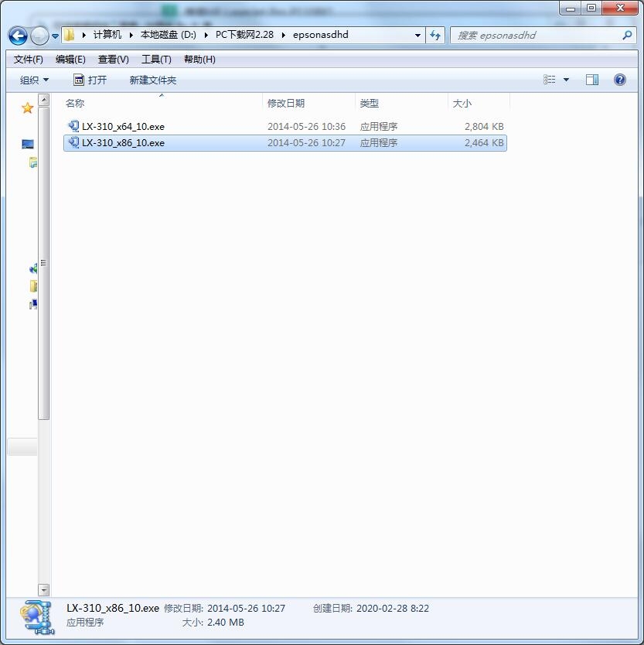
Task: Open the 工具(T) menu
Action: click(x=156, y=60)
